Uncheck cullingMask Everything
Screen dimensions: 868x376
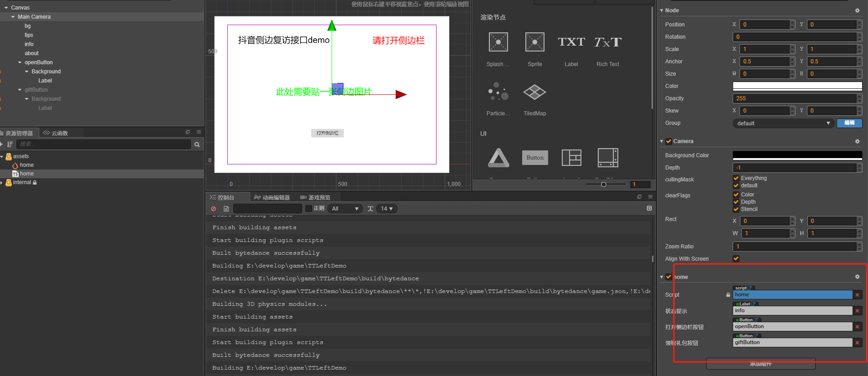click(736, 178)
